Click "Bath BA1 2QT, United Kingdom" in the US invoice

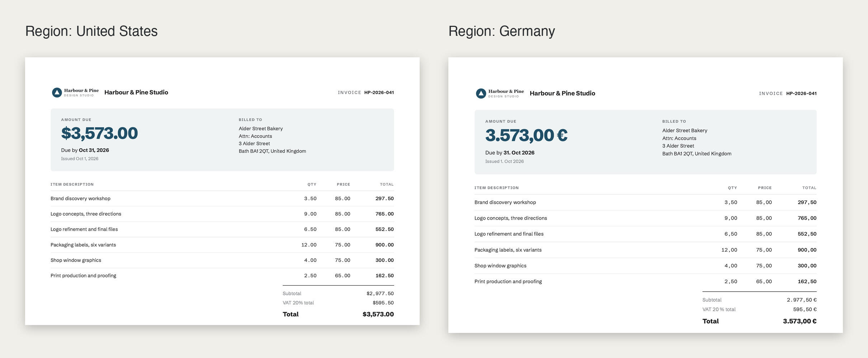[x=273, y=151]
